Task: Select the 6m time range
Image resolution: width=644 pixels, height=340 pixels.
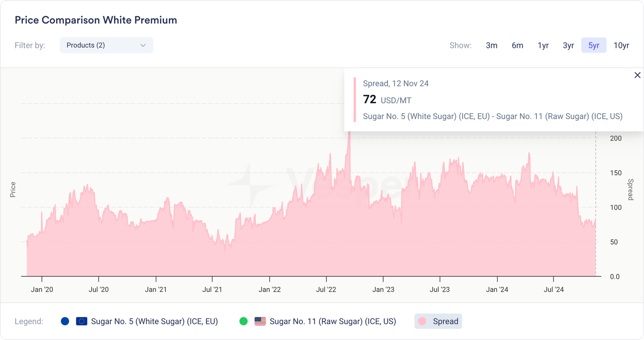Action: pyautogui.click(x=517, y=46)
